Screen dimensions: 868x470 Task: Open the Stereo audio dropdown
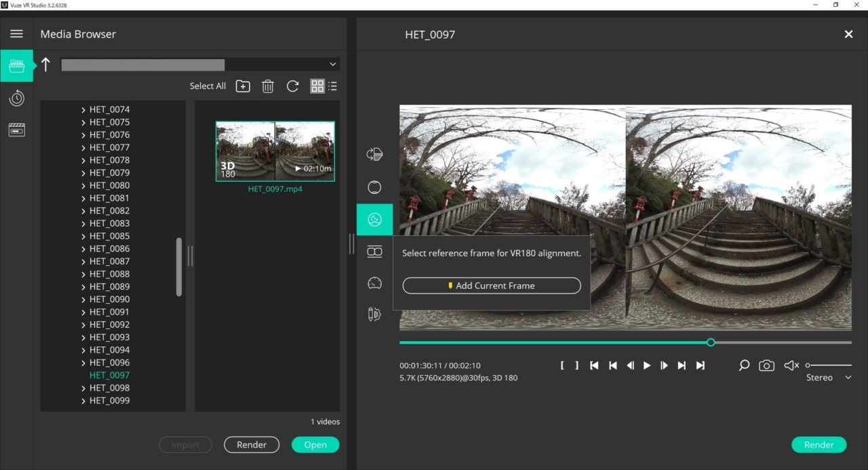tap(829, 378)
